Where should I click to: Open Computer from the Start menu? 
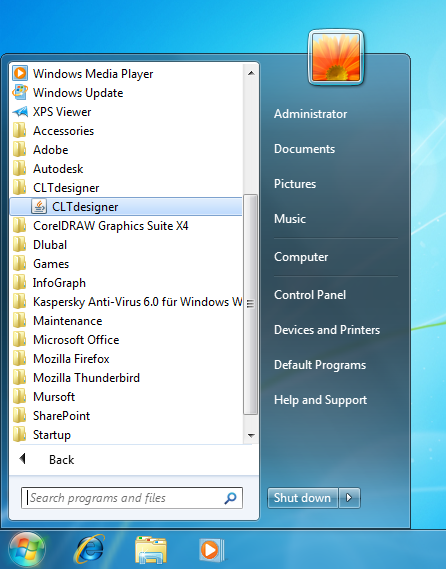(301, 257)
